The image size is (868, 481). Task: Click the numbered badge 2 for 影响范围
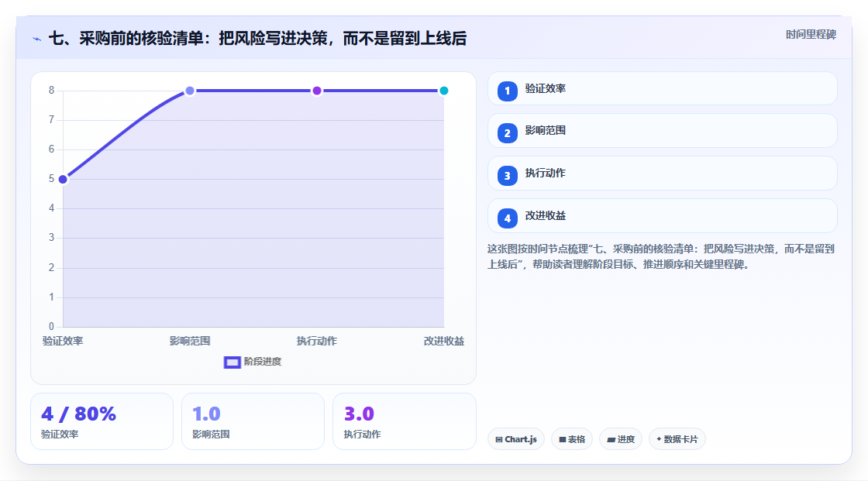click(x=507, y=133)
